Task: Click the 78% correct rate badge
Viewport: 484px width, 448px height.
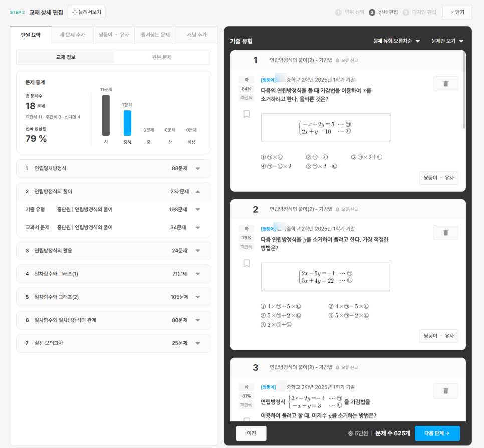Action: tap(247, 238)
